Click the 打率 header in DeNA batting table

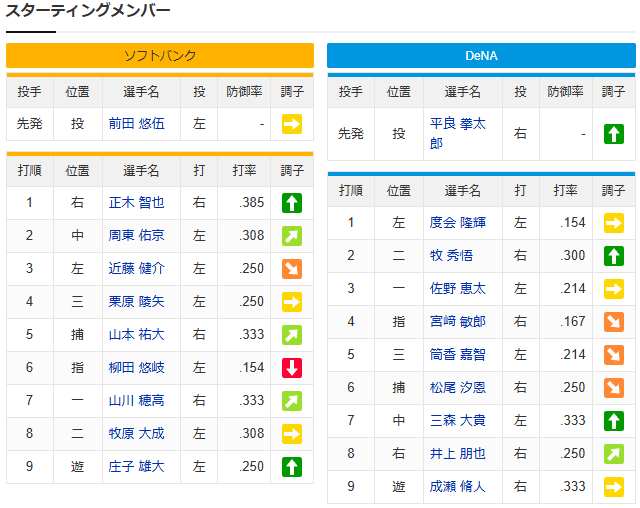pyautogui.click(x=565, y=191)
